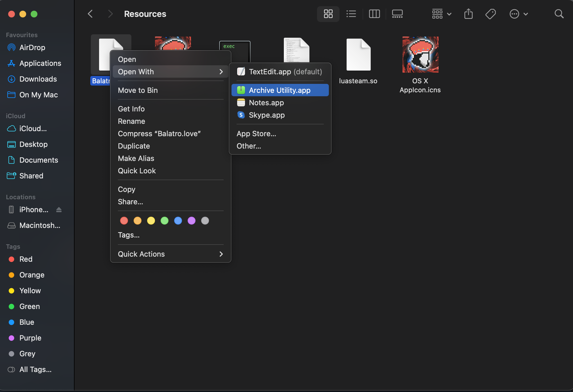Viewport: 573px width, 392px height.
Task: Go back with the left chevron
Action: (x=90, y=14)
